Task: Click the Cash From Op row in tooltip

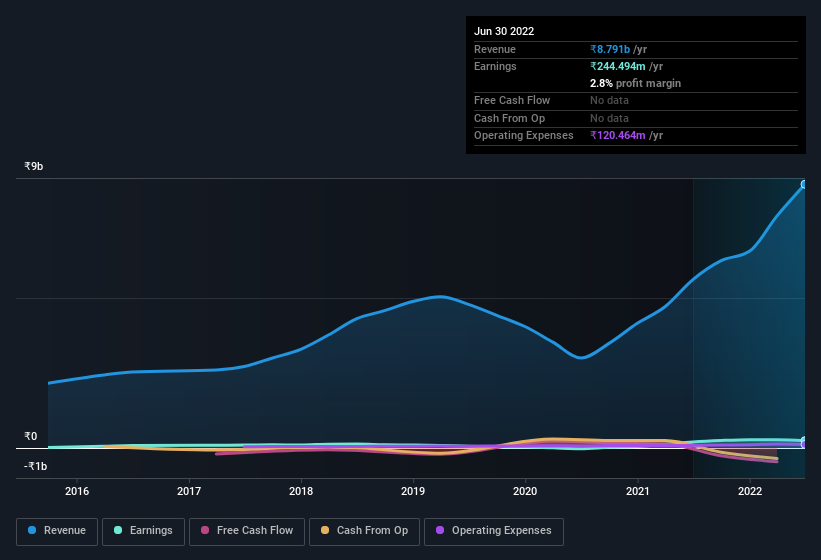Action: [x=636, y=118]
